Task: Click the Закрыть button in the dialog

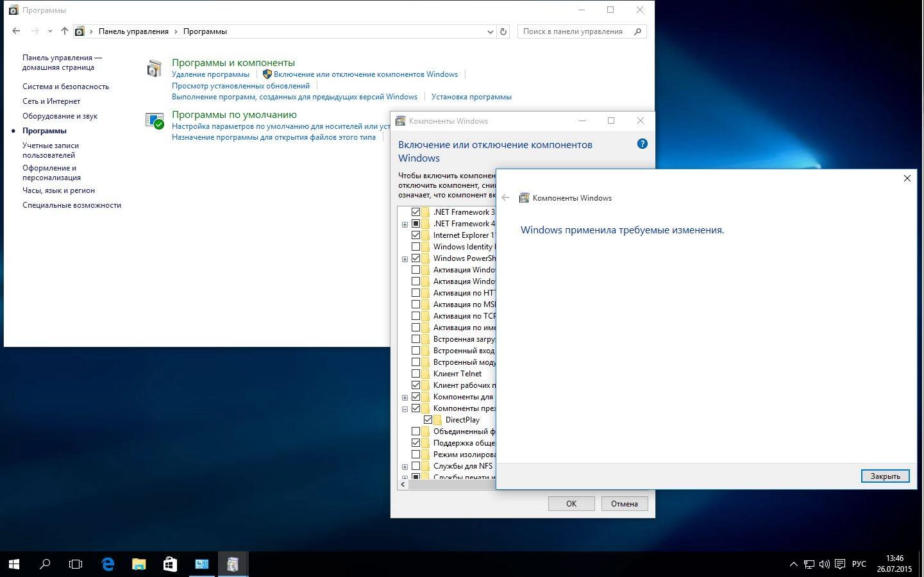Action: (x=885, y=476)
